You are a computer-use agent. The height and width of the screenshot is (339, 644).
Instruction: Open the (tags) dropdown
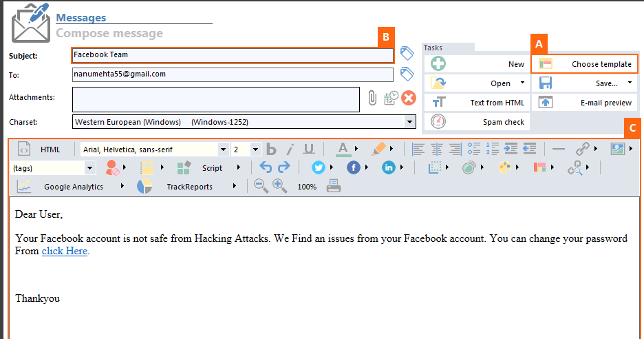[89, 168]
